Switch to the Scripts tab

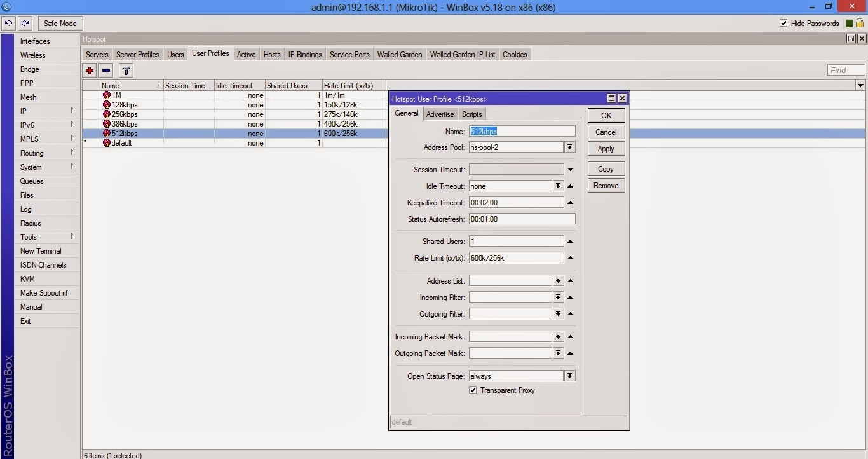click(x=471, y=114)
